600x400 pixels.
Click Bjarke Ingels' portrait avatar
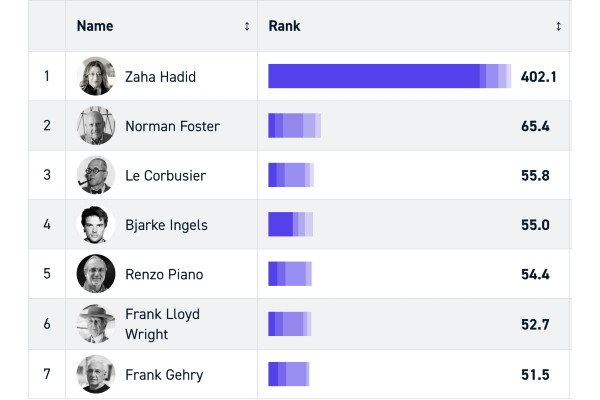(x=96, y=225)
